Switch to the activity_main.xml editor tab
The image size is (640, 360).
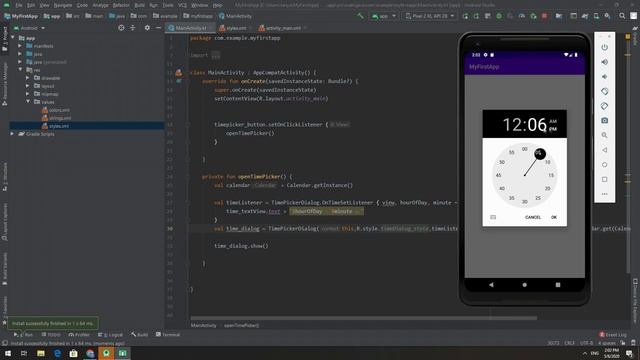pyautogui.click(x=282, y=28)
